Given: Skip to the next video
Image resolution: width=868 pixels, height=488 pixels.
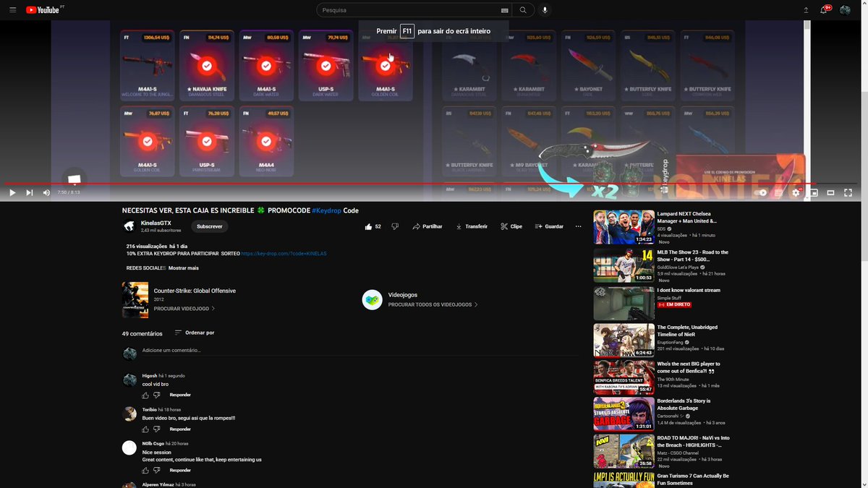Looking at the screenshot, I should [x=30, y=192].
